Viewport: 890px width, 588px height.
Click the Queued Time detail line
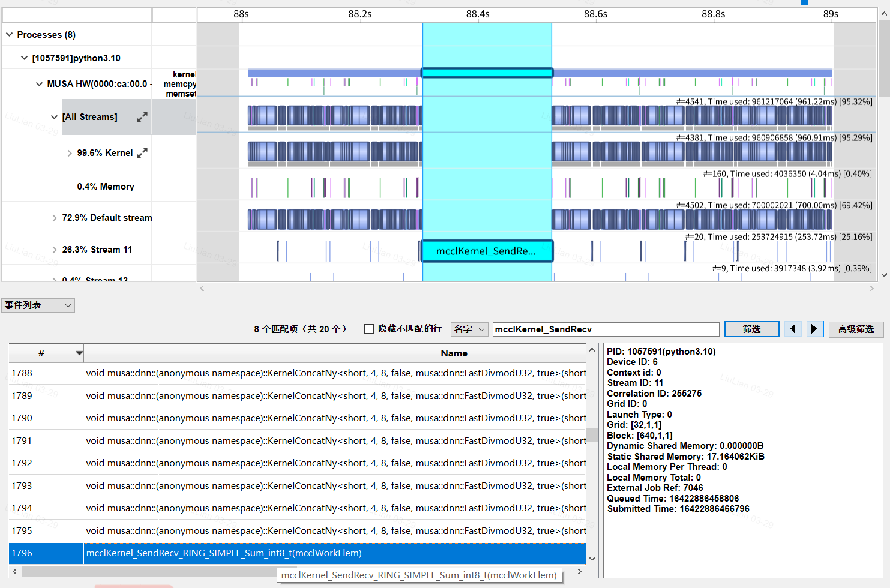(673, 499)
